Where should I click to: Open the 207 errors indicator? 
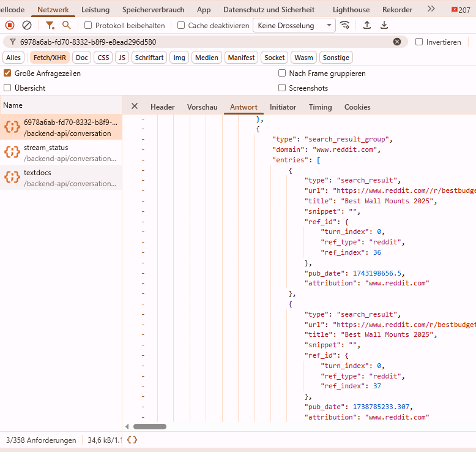[x=461, y=10]
